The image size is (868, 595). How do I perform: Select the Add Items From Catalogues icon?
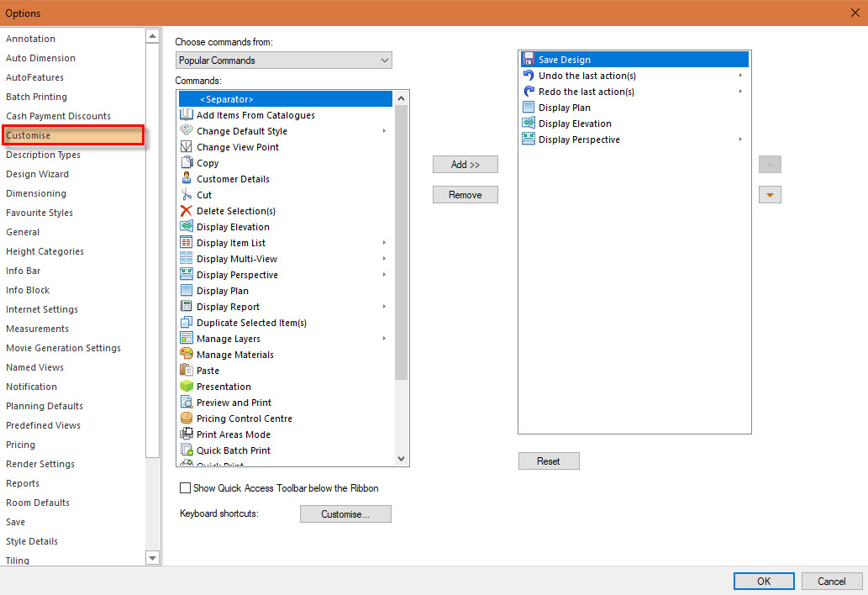[186, 114]
